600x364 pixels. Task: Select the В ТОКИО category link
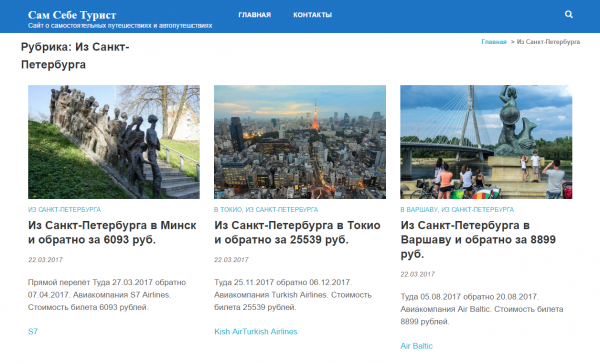pos(228,210)
